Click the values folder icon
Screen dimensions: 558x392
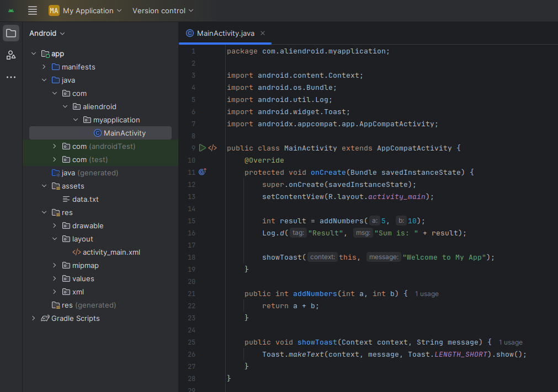pyautogui.click(x=66, y=278)
